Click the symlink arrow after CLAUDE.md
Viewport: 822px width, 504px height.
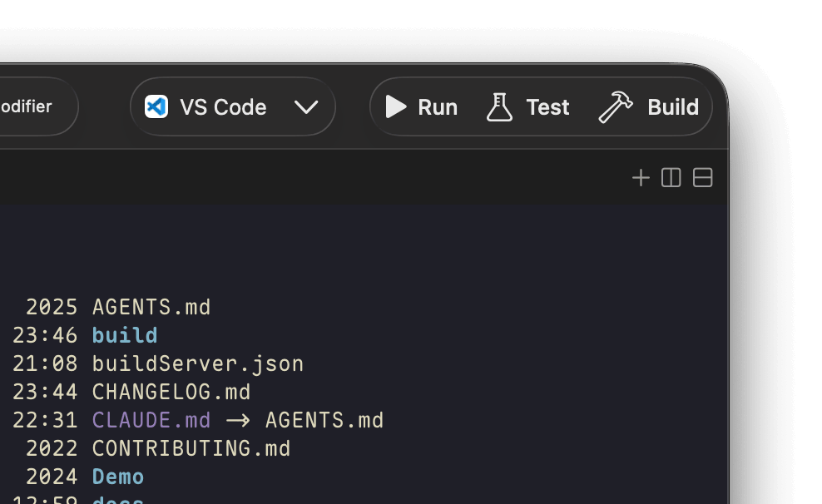pos(238,421)
